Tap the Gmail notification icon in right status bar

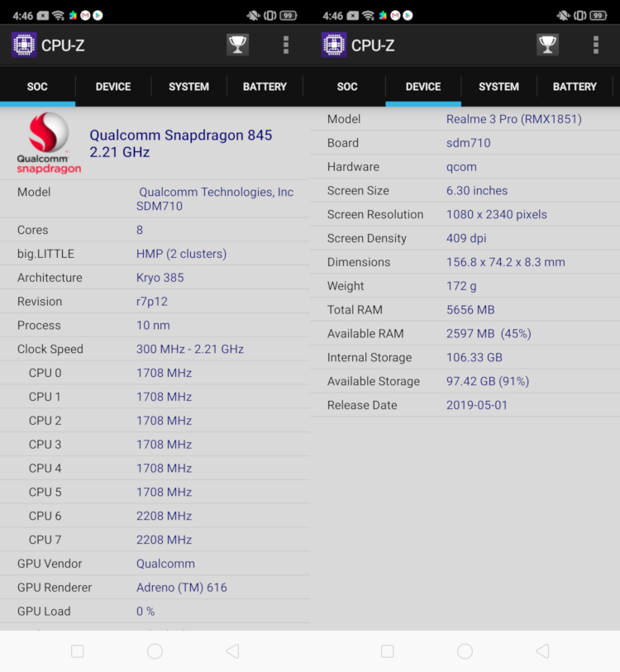point(395,16)
